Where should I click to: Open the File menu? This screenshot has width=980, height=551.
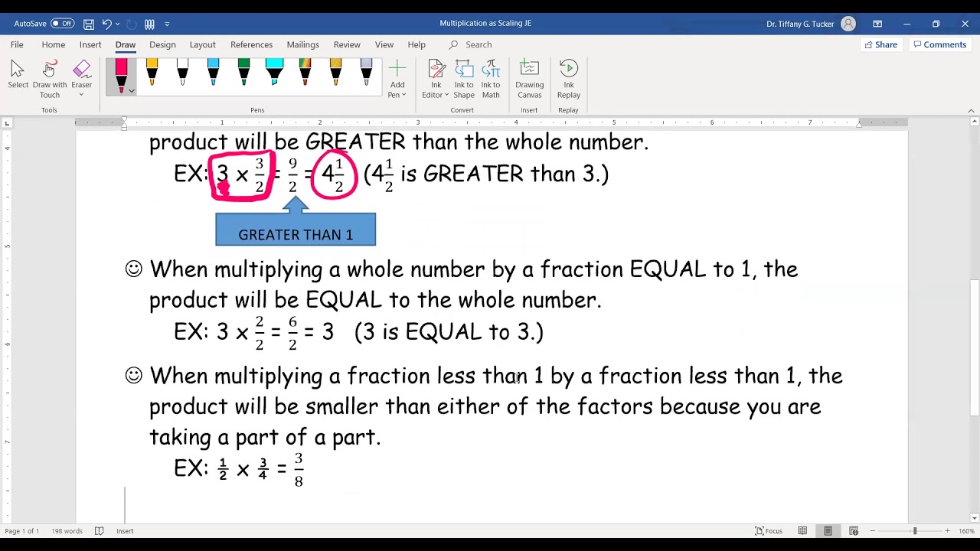(17, 44)
